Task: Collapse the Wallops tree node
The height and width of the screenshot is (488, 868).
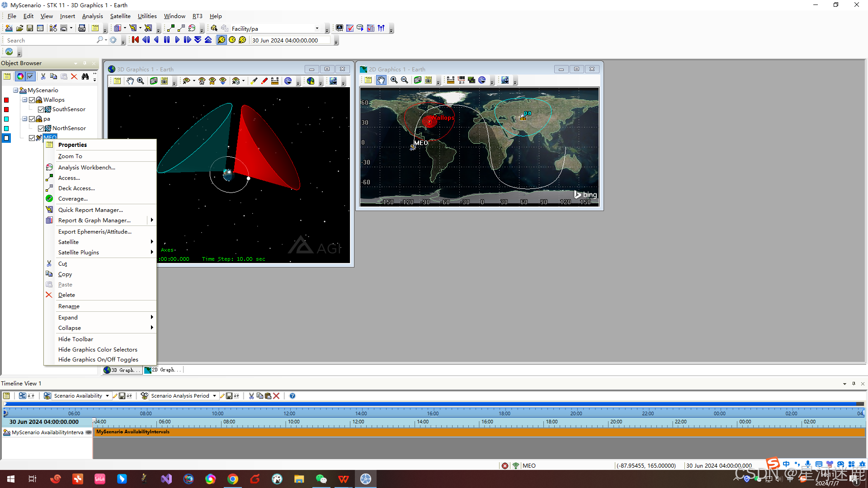Action: 25,100
